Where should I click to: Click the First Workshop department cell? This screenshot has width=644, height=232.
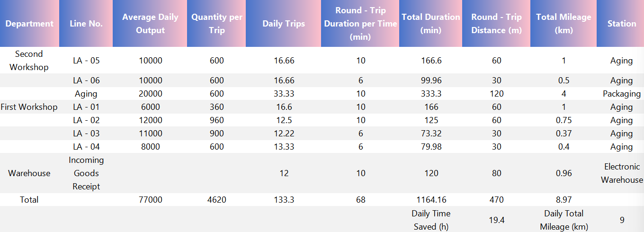29,107
